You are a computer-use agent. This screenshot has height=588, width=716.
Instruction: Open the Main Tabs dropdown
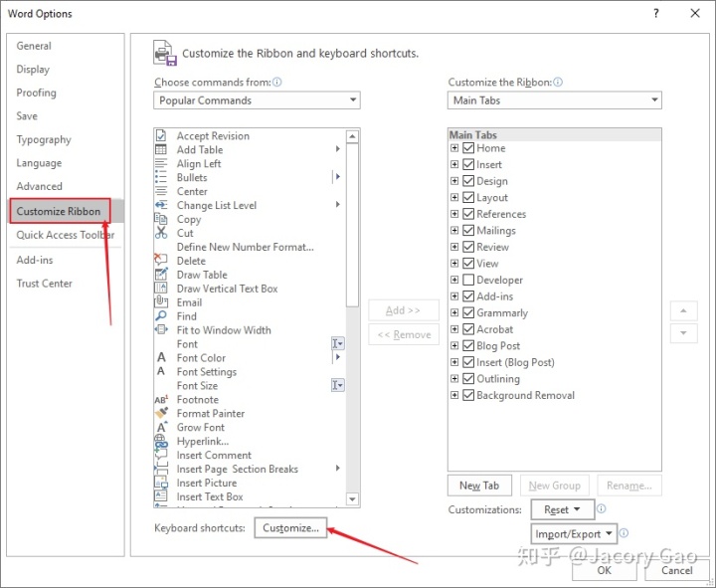554,100
